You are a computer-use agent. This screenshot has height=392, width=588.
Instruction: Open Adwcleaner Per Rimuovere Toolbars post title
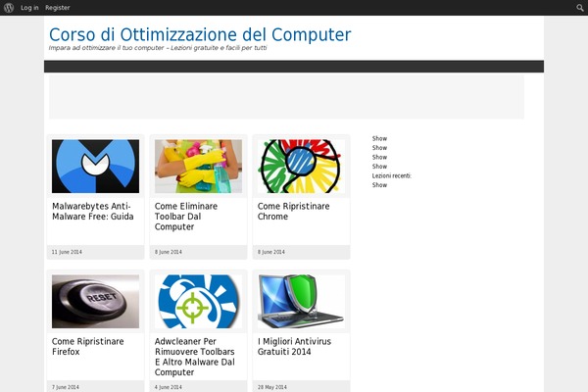point(195,357)
